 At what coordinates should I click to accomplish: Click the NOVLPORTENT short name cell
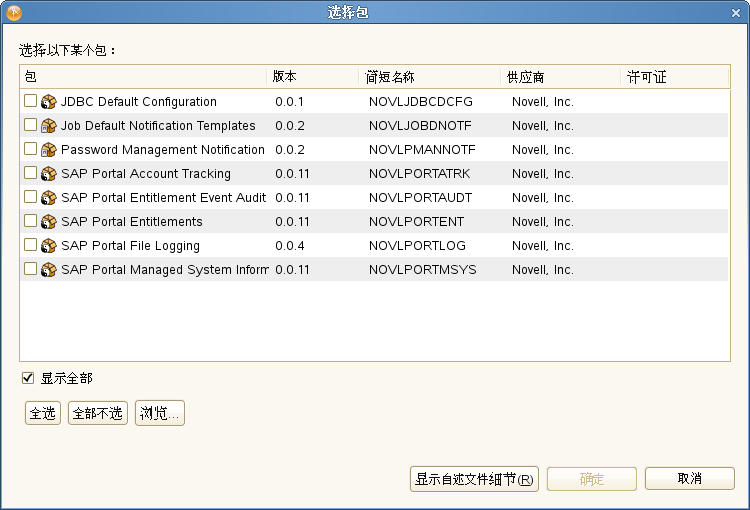coord(416,222)
